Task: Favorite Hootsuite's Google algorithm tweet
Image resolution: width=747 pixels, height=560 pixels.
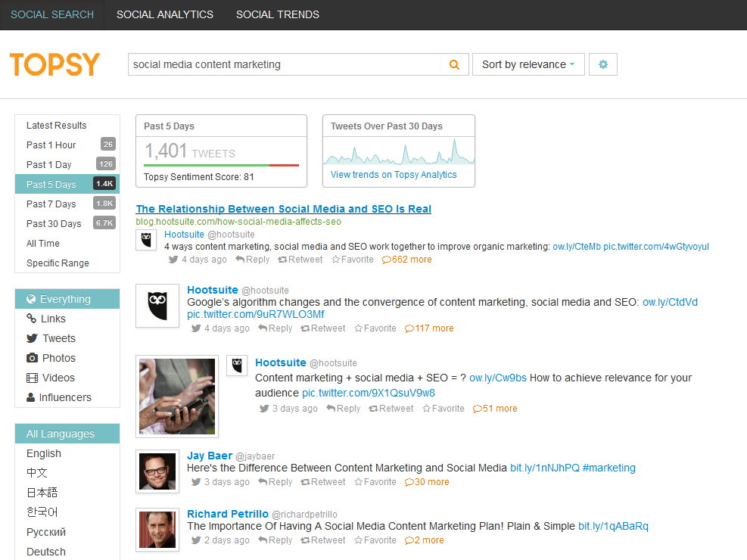Action: (x=376, y=328)
